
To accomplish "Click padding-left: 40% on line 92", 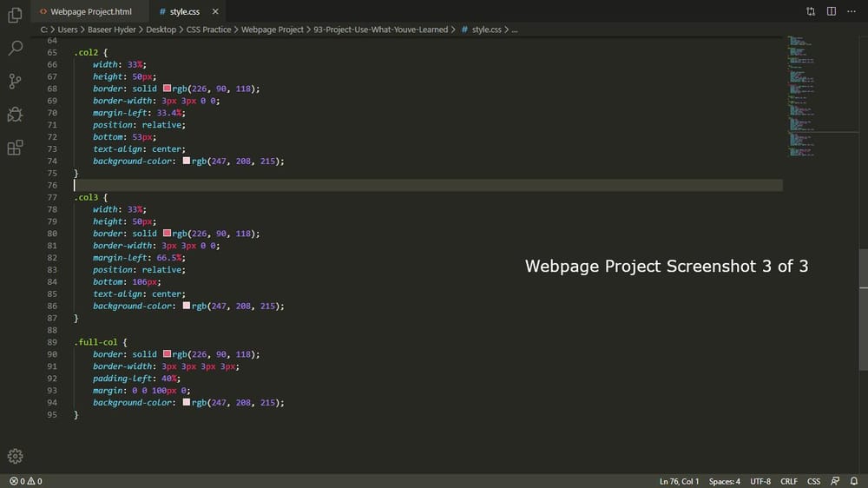I will coord(137,379).
